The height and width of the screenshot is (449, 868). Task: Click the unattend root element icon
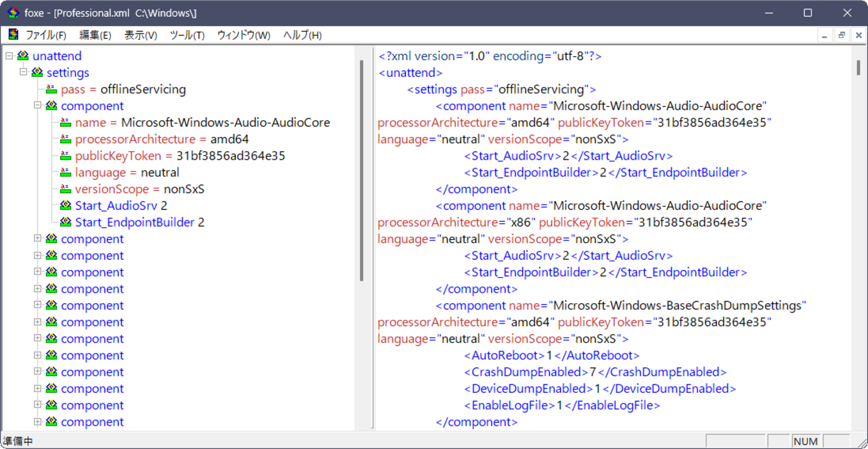point(23,56)
